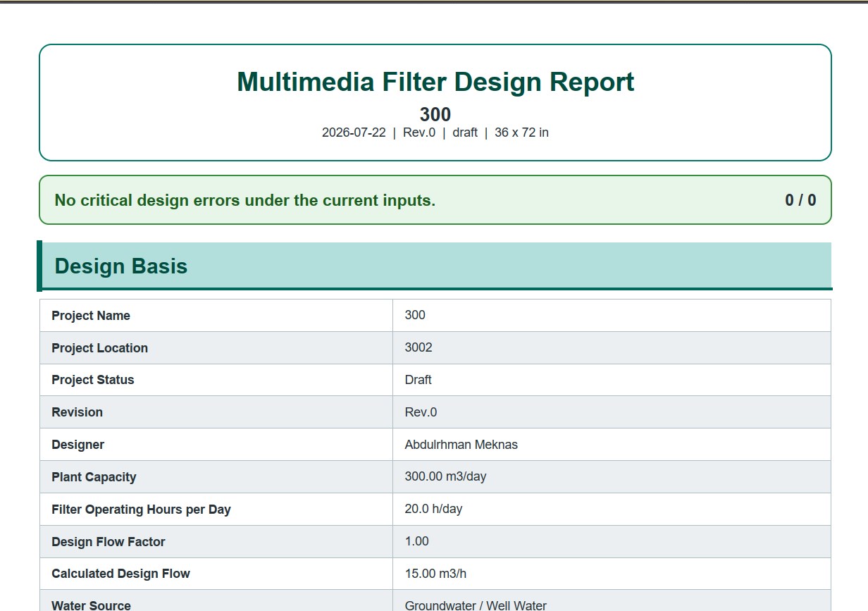Click the '3002' project location value
The image size is (868, 611).
[x=418, y=347]
